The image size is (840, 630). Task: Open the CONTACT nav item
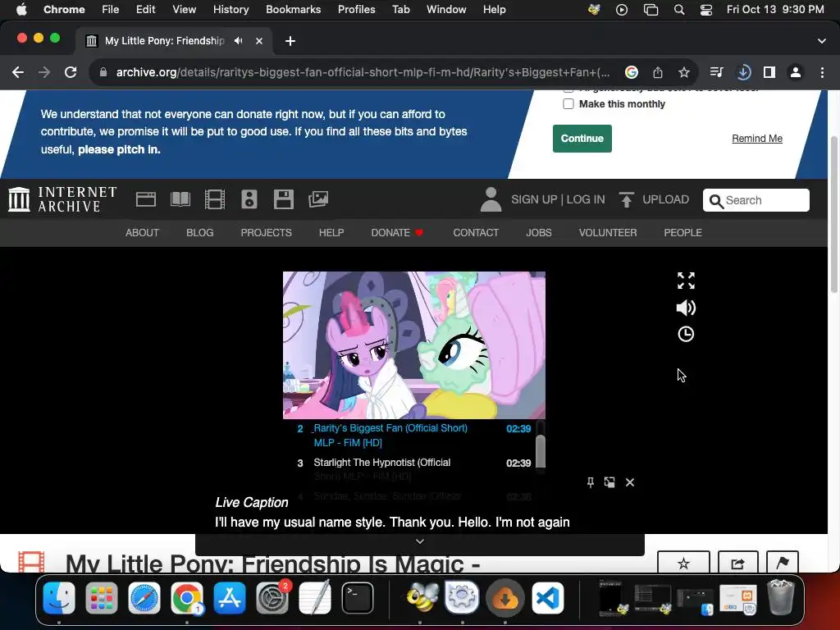click(476, 232)
